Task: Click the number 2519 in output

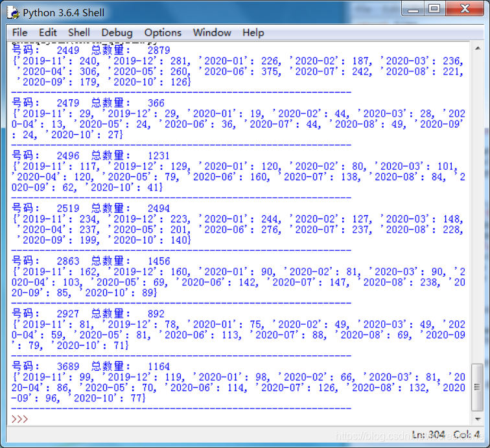Action: (x=68, y=208)
